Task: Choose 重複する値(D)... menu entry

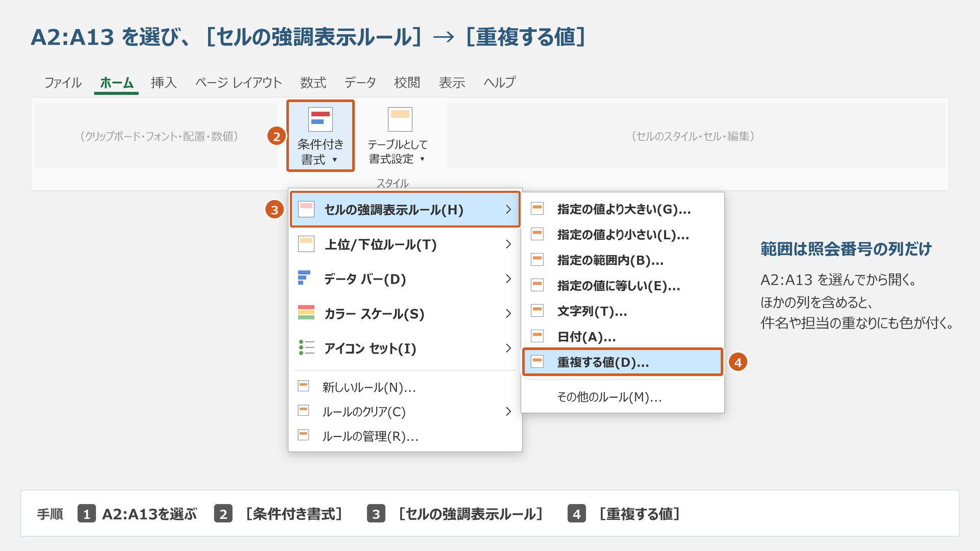Action: pos(622,362)
